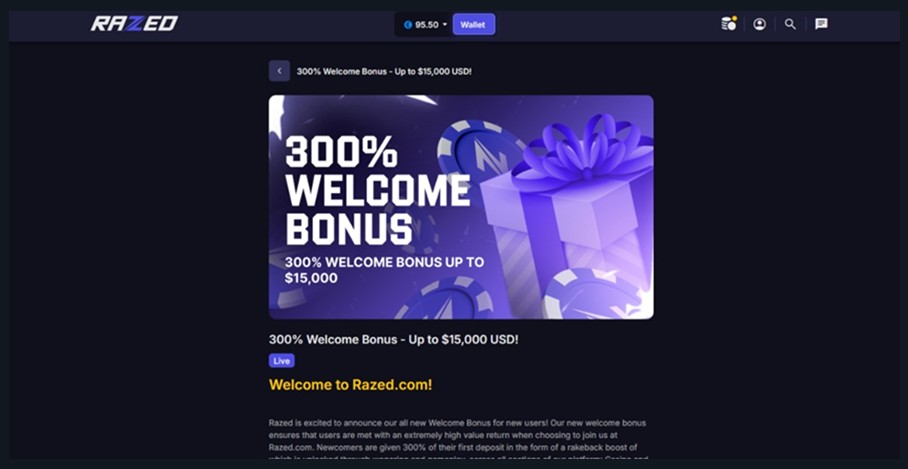Click the yellow Welcome to Razed.com heading
Viewport: 908px width, 469px height.
pyautogui.click(x=350, y=385)
